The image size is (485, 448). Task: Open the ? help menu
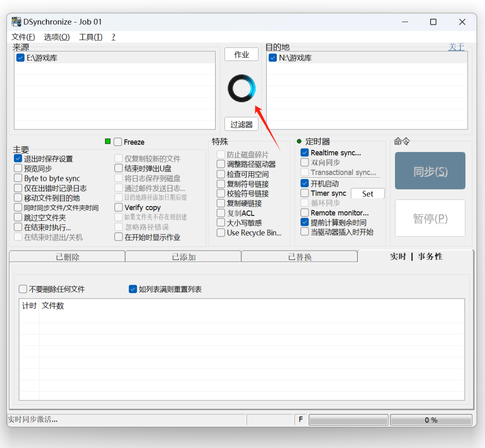[x=114, y=37]
